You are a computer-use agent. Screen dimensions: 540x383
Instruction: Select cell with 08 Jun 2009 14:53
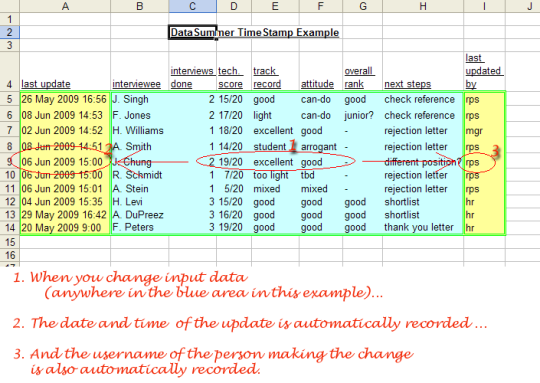pyautogui.click(x=65, y=115)
